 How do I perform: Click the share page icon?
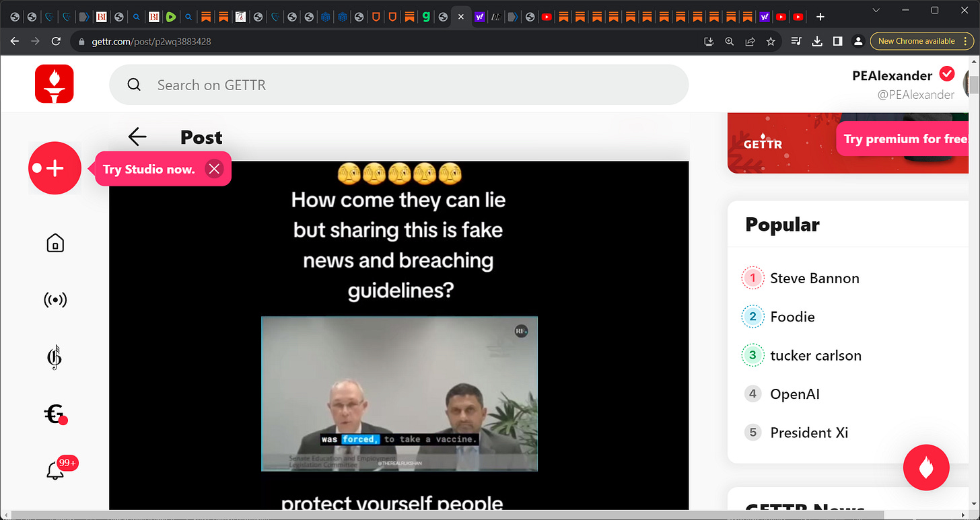tap(750, 41)
